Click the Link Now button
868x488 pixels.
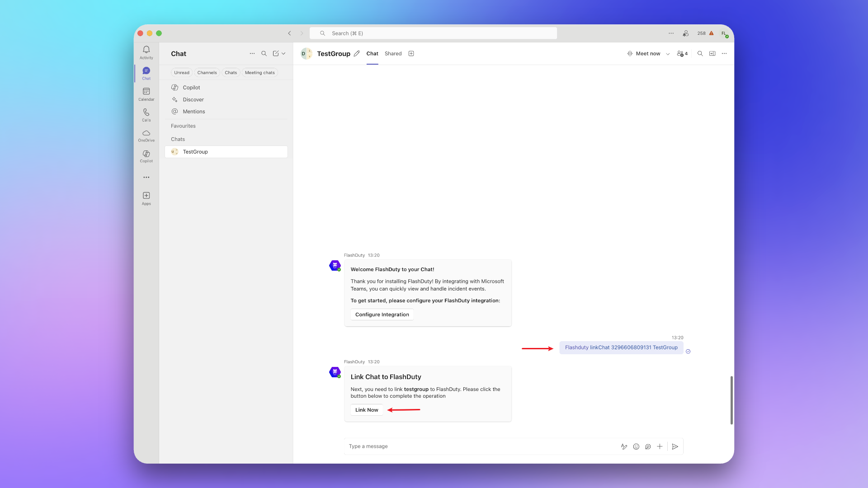[x=367, y=410]
